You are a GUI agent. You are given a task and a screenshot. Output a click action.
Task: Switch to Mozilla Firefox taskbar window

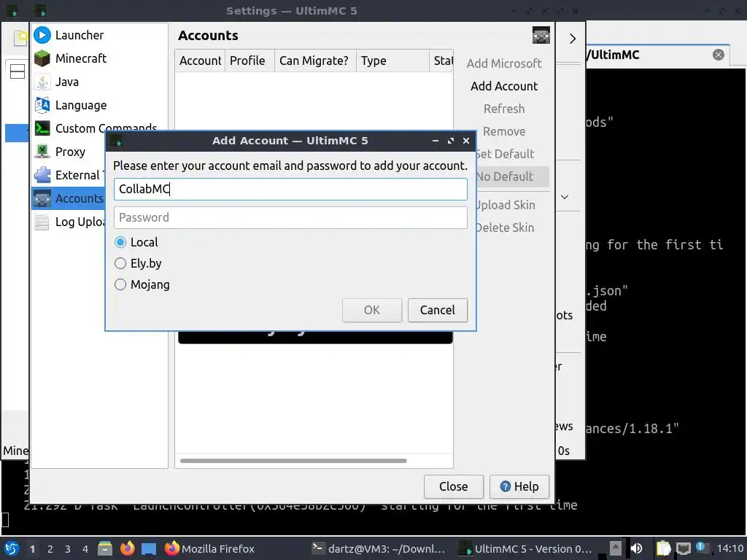click(209, 548)
